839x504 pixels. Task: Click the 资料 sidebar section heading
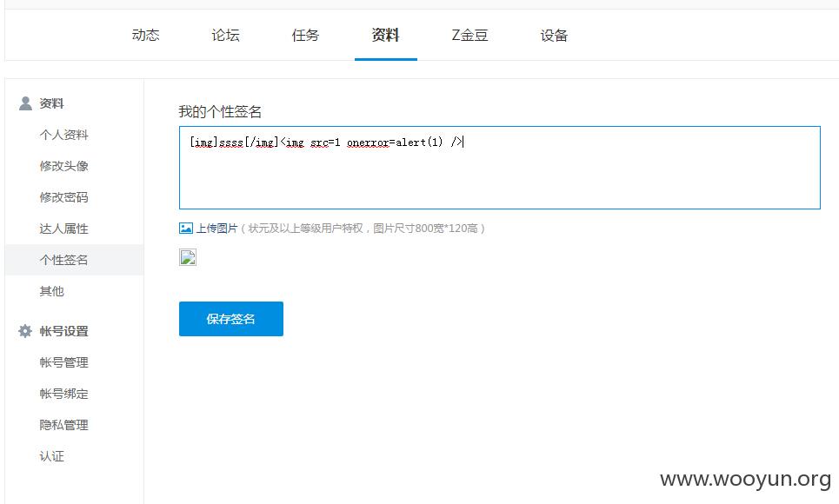pyautogui.click(x=51, y=103)
